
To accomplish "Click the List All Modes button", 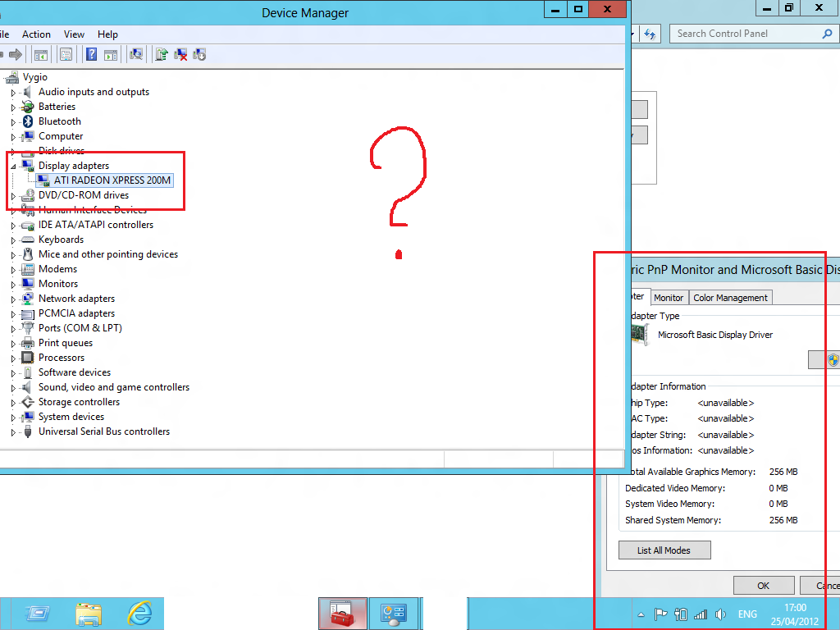I will (x=664, y=550).
